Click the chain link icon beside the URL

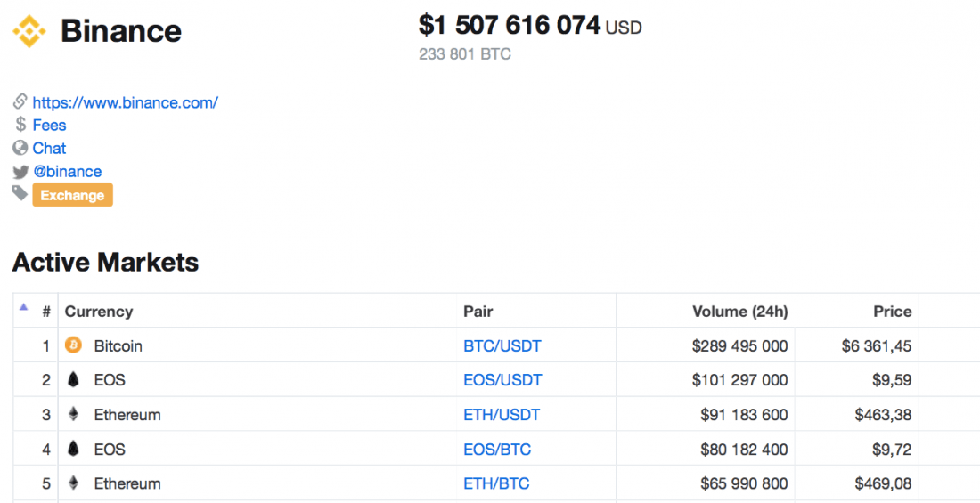(20, 101)
